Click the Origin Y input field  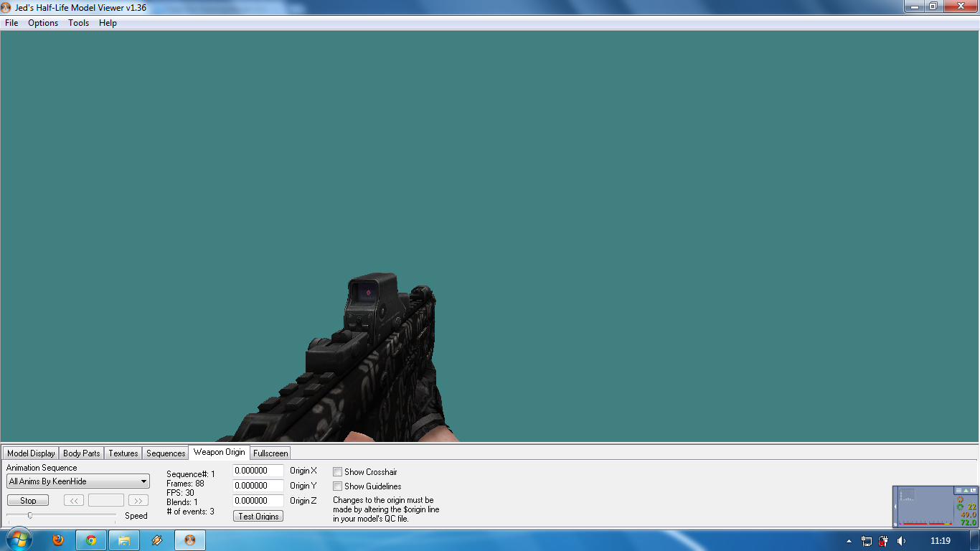click(258, 486)
